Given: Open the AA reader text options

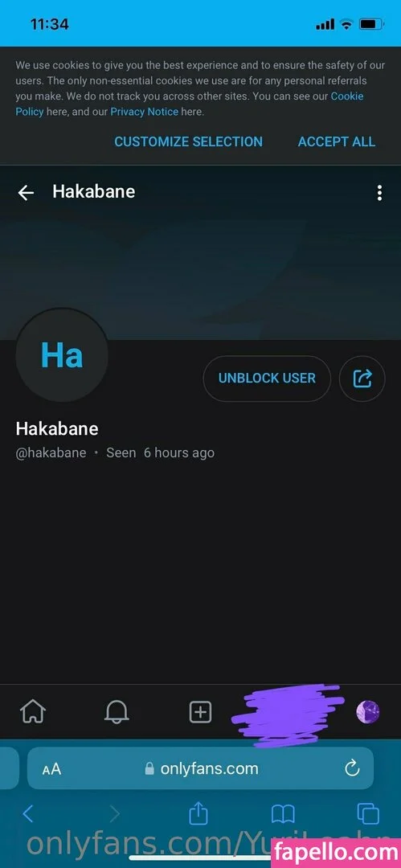Looking at the screenshot, I should coord(51,769).
